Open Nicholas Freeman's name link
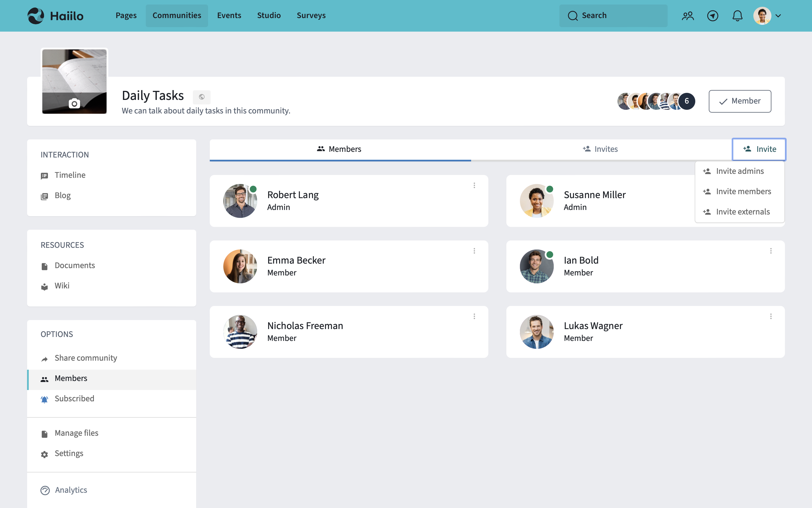Image resolution: width=812 pixels, height=508 pixels. 305,326
